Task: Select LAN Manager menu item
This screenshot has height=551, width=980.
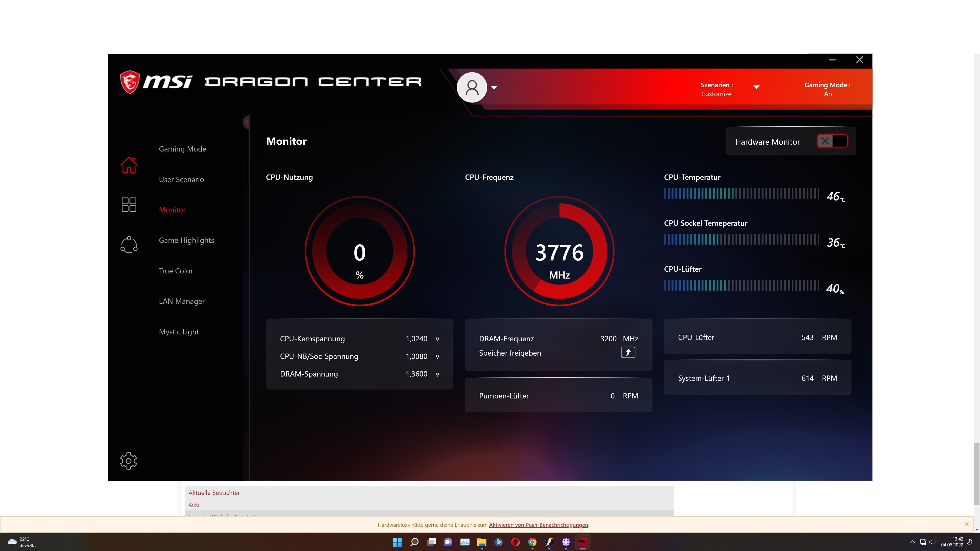Action: pos(182,301)
